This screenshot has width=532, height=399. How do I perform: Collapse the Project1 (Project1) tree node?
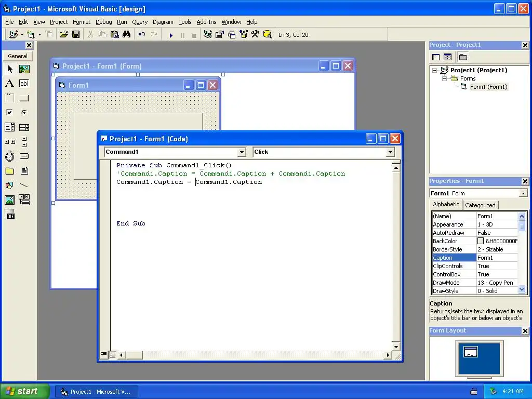click(434, 70)
